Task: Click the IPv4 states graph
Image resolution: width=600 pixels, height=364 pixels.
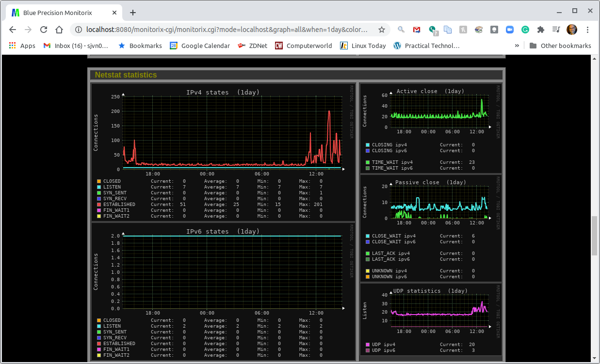Action: (232, 132)
